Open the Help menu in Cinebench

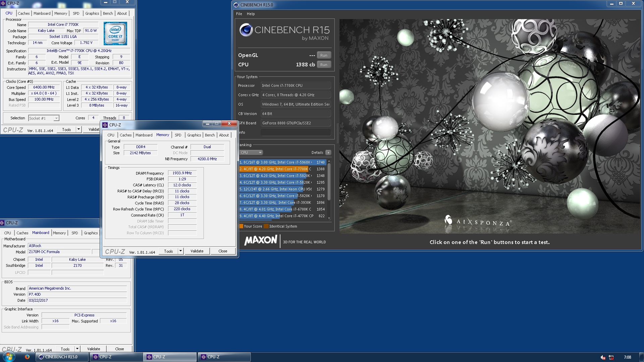[x=251, y=14]
